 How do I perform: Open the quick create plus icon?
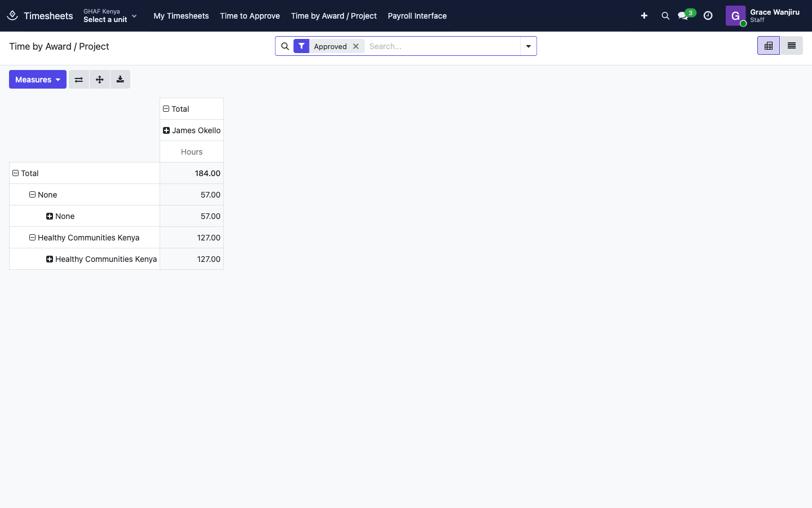tap(644, 16)
